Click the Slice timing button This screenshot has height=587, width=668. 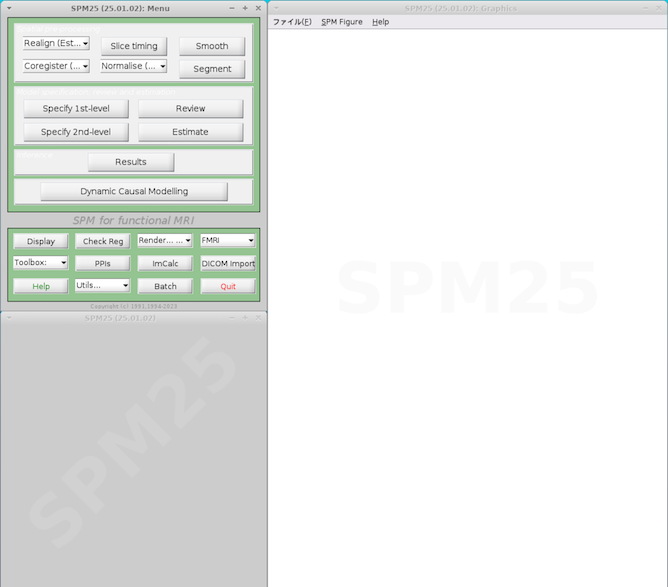[x=134, y=46]
